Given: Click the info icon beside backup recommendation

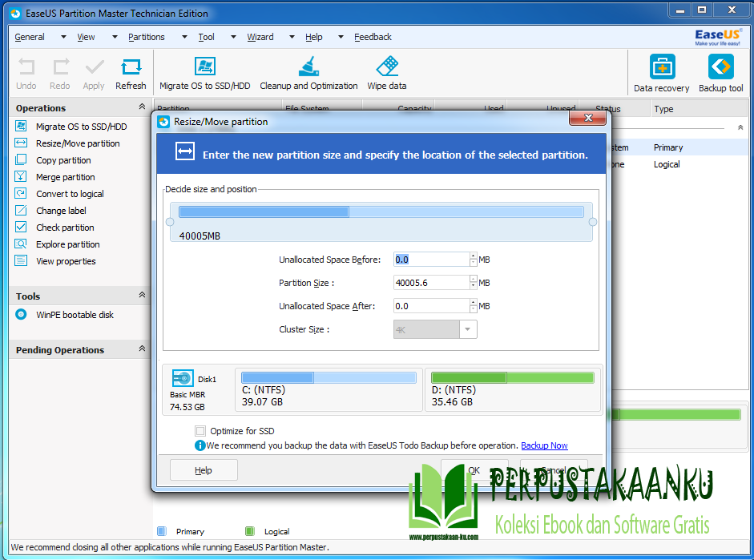Looking at the screenshot, I should point(200,445).
